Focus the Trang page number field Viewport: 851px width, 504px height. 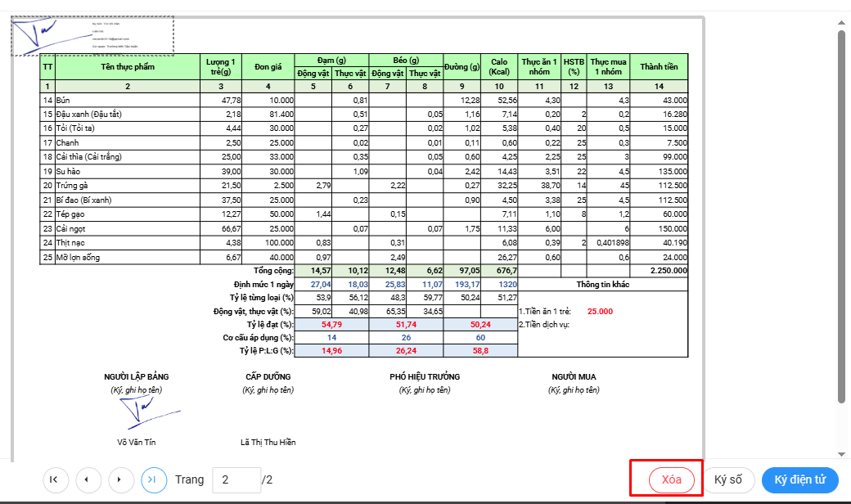click(x=236, y=479)
